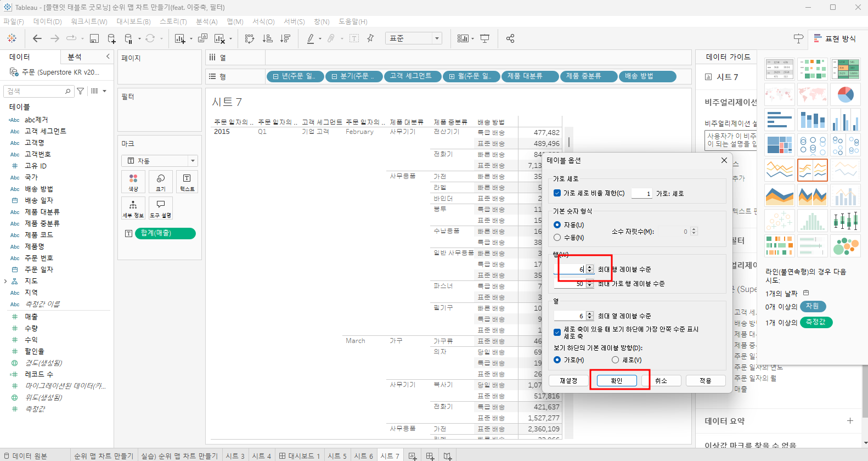This screenshot has width=868, height=461.
Task: Switch to the 시트 5 tab
Action: tap(337, 456)
